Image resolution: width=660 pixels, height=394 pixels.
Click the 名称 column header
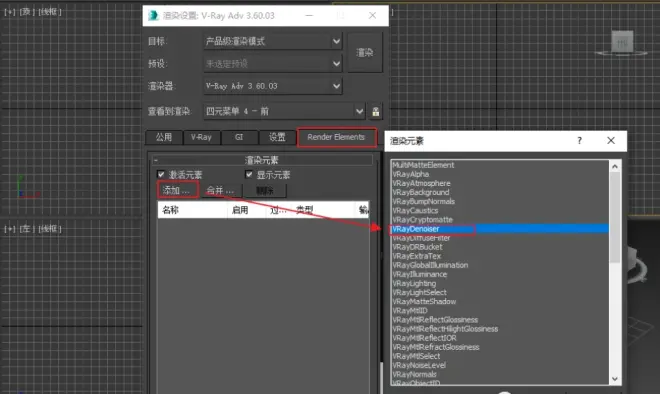[193, 210]
